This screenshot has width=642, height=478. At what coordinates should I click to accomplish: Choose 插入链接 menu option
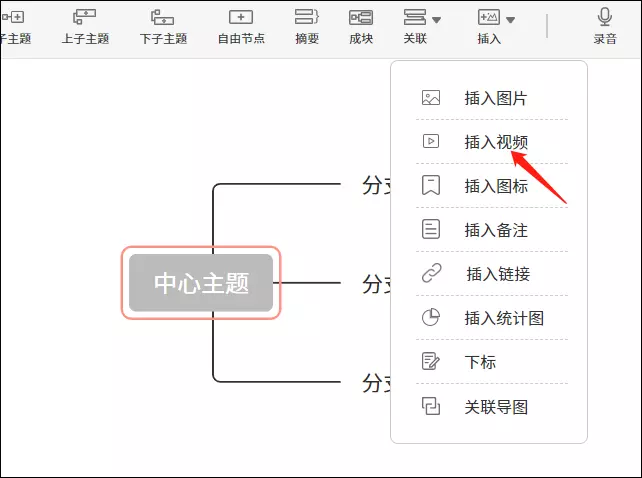click(x=497, y=274)
